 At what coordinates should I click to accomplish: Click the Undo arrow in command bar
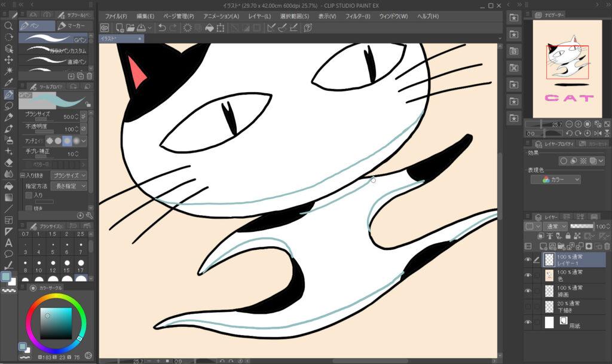pos(162,27)
